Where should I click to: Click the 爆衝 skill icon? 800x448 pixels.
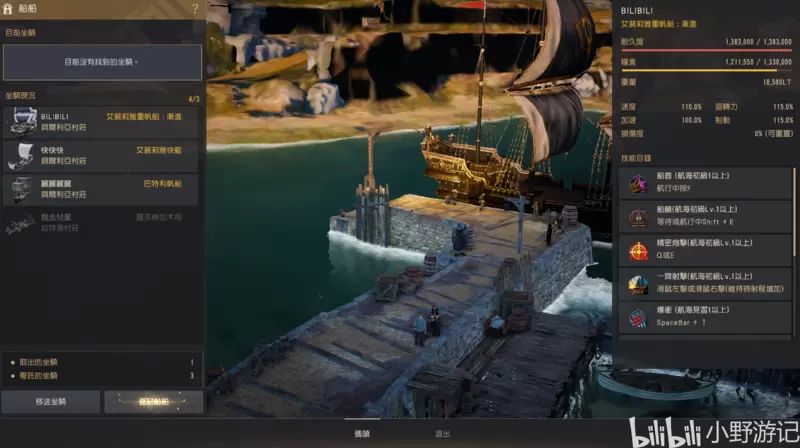[x=638, y=317]
